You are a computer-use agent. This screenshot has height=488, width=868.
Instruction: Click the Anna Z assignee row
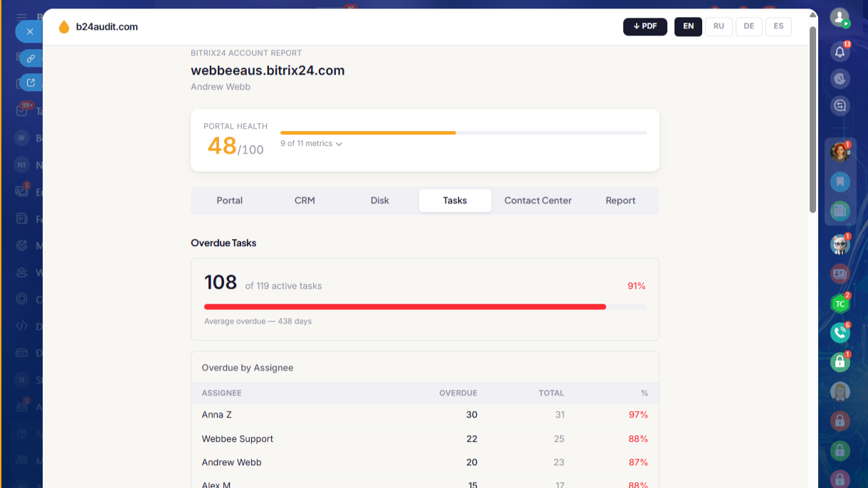[x=425, y=415]
